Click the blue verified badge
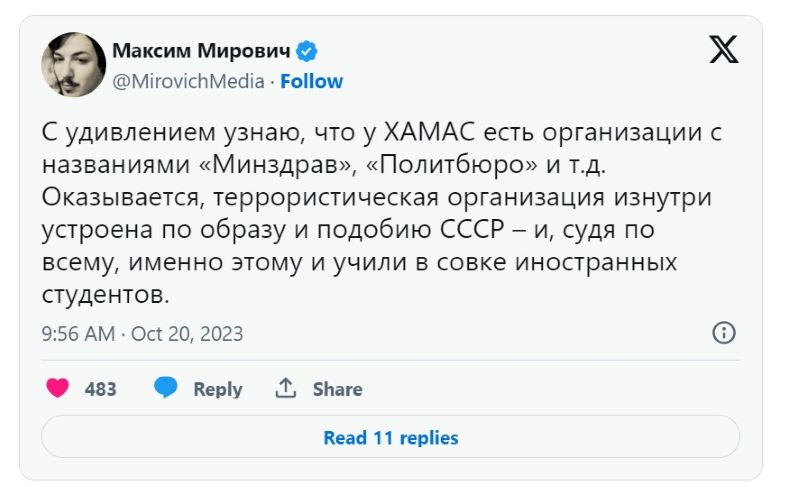The image size is (800, 487). click(309, 51)
